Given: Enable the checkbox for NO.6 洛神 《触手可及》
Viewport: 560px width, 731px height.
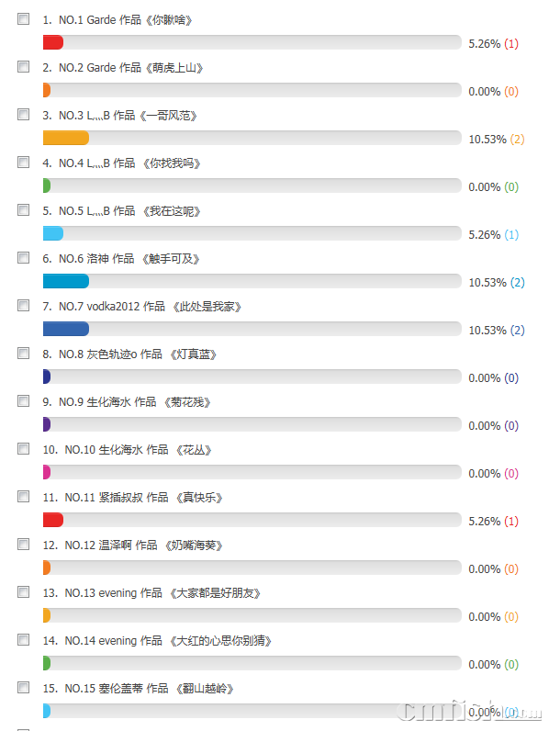Looking at the screenshot, I should [x=23, y=258].
